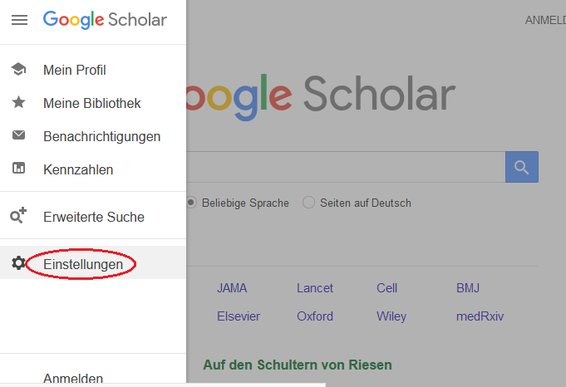Select the Seiten auf Deutsch radio button
Image resolution: width=566 pixels, height=387 pixels.
click(309, 203)
